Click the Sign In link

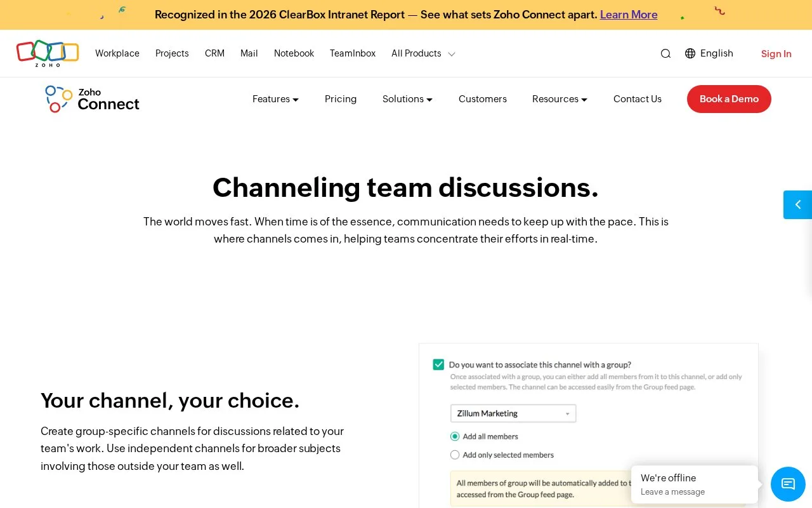point(776,54)
